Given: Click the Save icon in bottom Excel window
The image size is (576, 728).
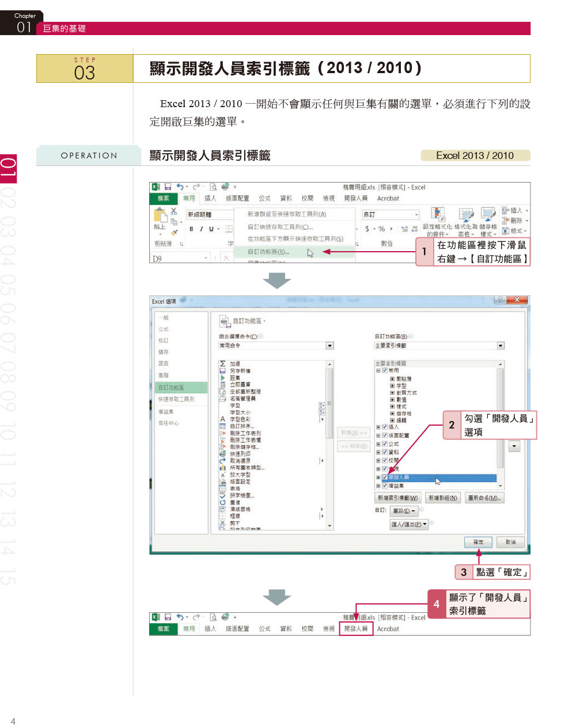Looking at the screenshot, I should (168, 617).
